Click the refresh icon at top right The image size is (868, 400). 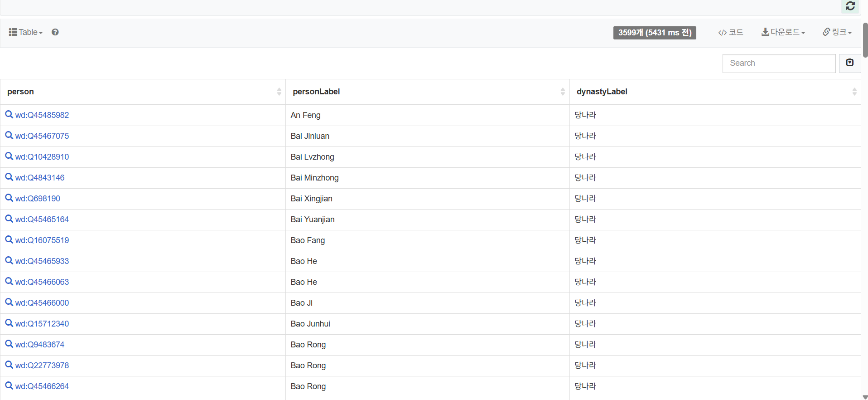pyautogui.click(x=850, y=6)
